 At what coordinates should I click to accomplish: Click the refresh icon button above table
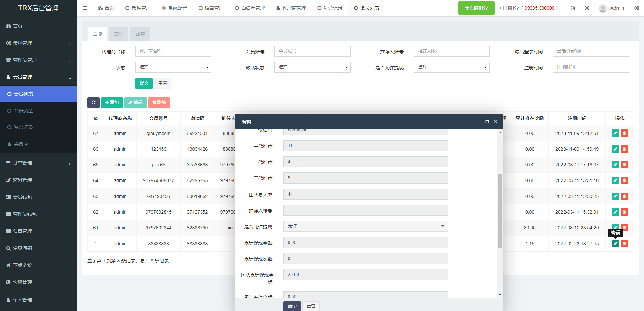click(93, 103)
